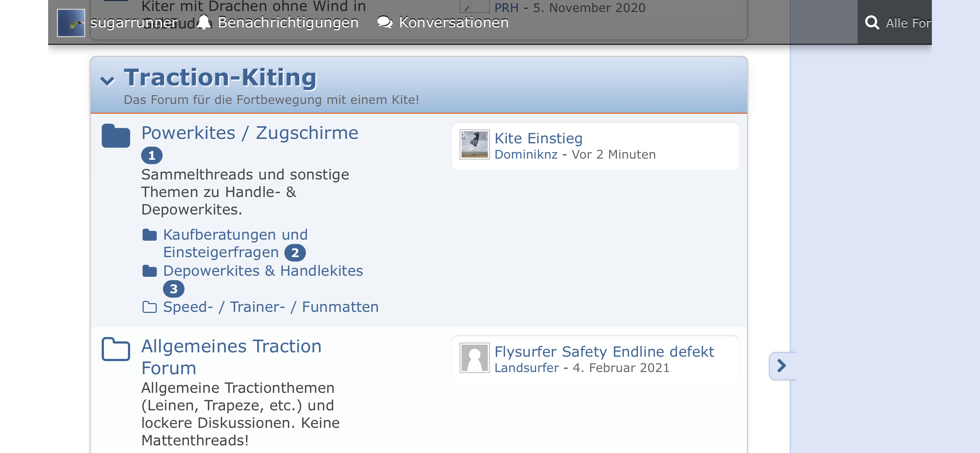Expand the sidebar with the right chevron
The width and height of the screenshot is (980, 453).
[x=781, y=366]
